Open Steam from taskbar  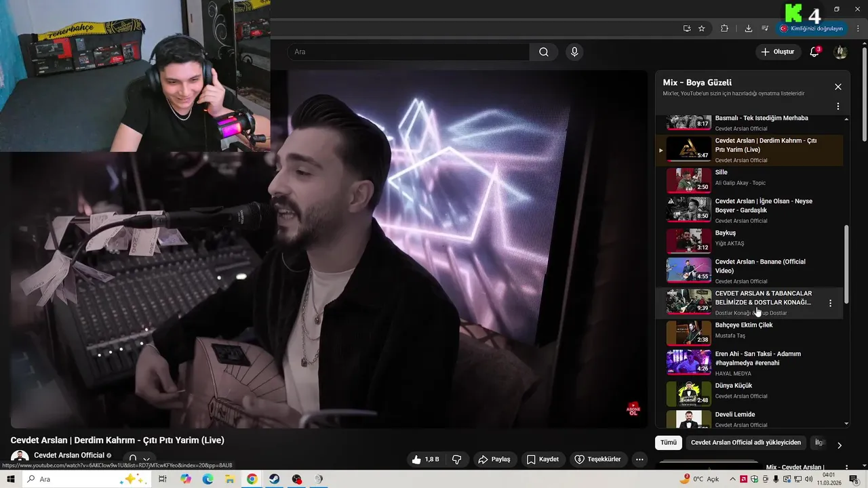pyautogui.click(x=274, y=479)
